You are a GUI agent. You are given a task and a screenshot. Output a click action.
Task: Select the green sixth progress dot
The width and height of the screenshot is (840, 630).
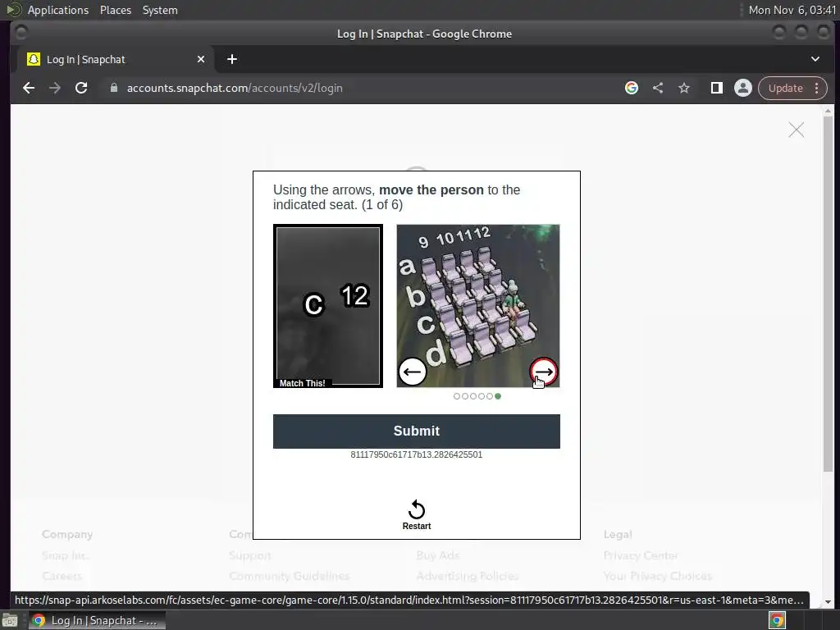coord(498,396)
